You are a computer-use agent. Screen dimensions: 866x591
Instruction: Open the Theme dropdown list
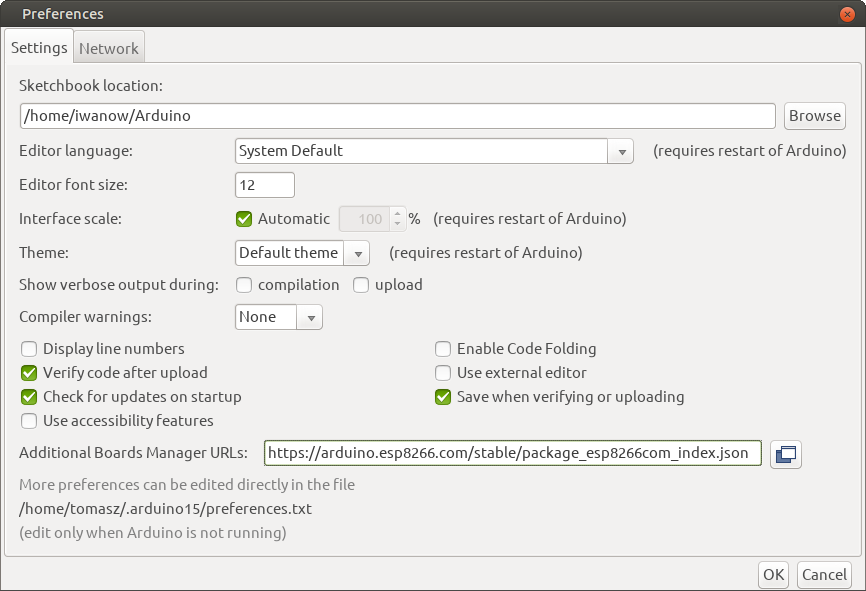(x=357, y=253)
